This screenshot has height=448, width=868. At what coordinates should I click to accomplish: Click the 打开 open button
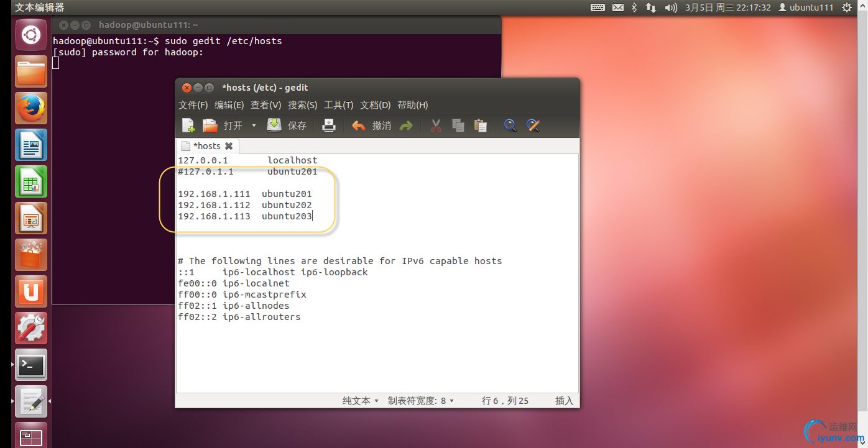pos(223,126)
